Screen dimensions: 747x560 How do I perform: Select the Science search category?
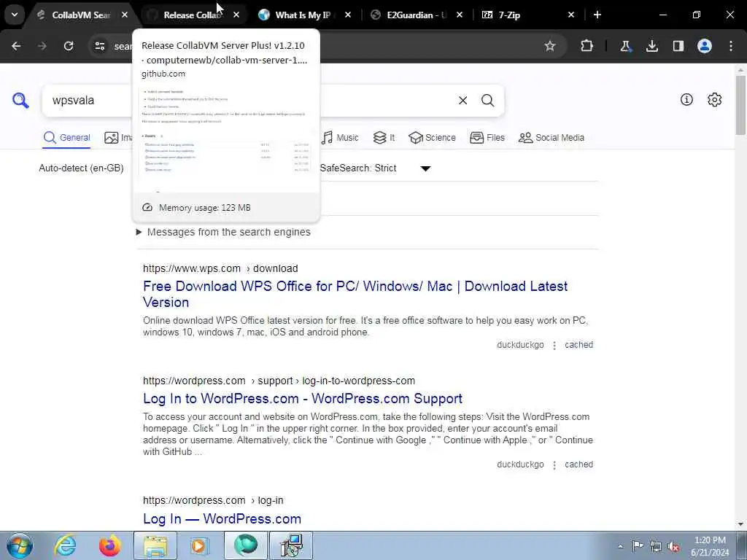(x=432, y=138)
